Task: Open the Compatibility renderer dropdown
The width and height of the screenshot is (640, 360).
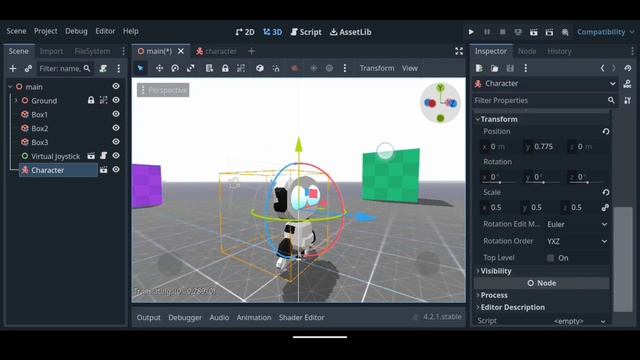Action: point(605,32)
